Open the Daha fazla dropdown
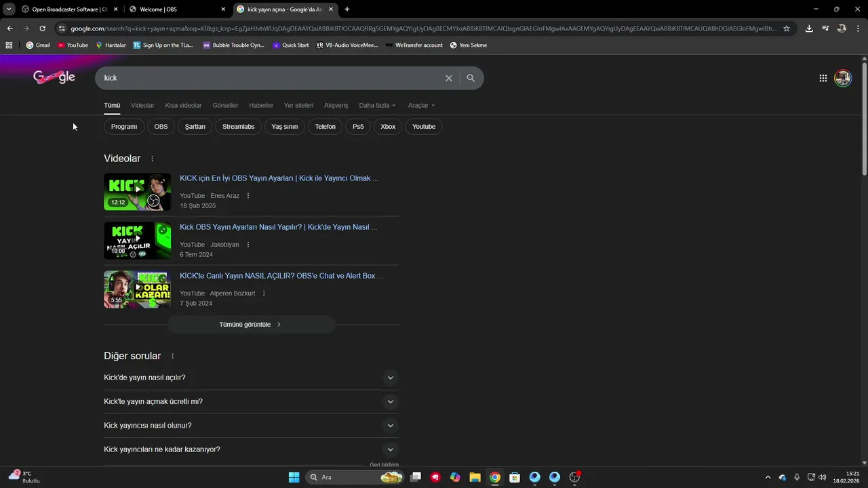 click(x=377, y=105)
